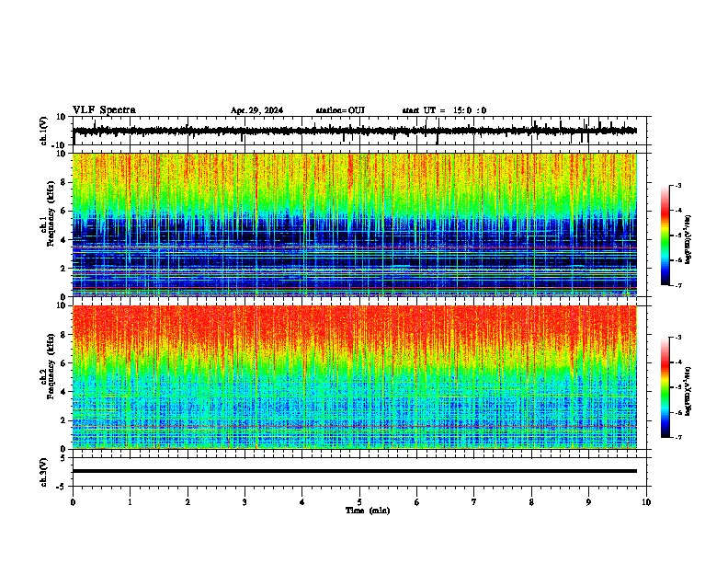Screen dimensions: 728x563
Task: Click time axis tick label '7'
Action: [474, 502]
